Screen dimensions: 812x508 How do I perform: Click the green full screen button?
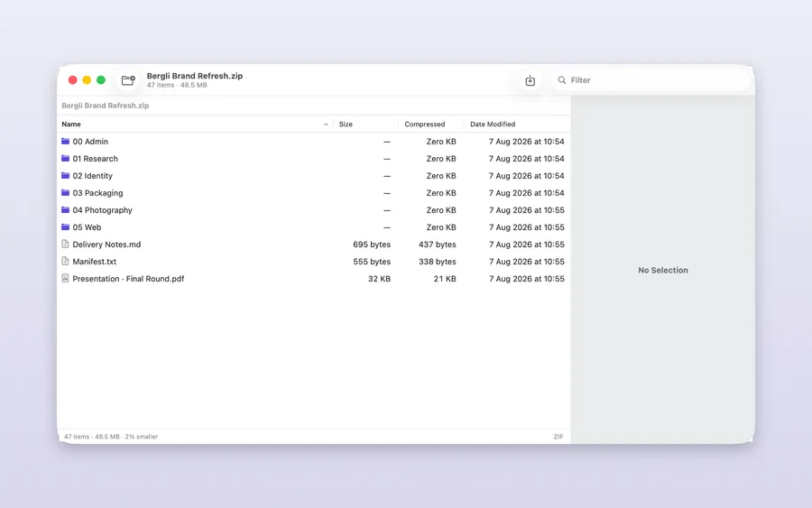click(101, 79)
